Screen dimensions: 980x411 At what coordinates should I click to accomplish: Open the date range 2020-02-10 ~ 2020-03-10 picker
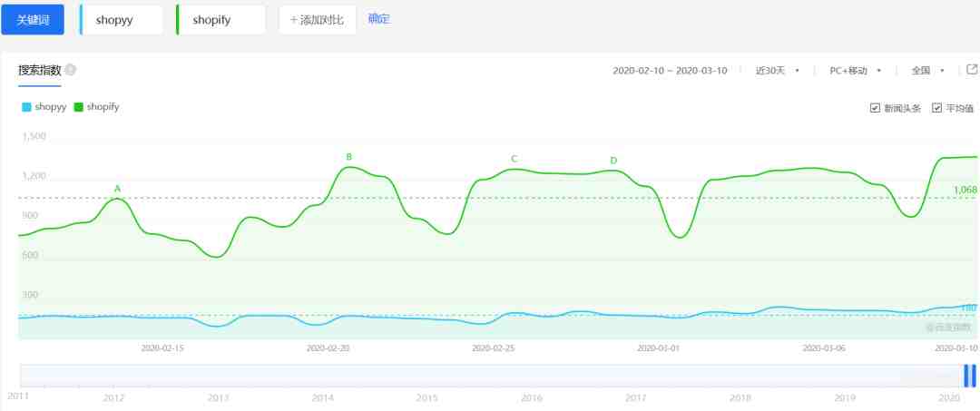pos(670,71)
